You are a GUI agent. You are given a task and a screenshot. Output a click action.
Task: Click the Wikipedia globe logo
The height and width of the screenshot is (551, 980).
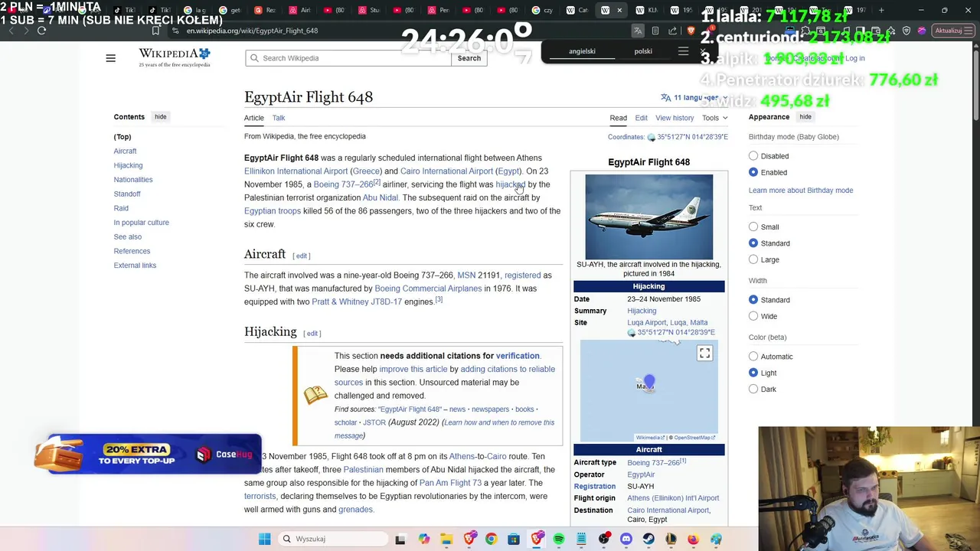174,57
